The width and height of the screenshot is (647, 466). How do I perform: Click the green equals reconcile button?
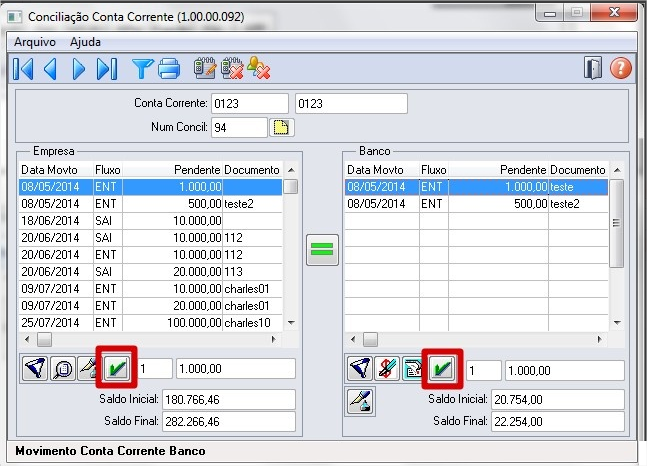coord(322,250)
